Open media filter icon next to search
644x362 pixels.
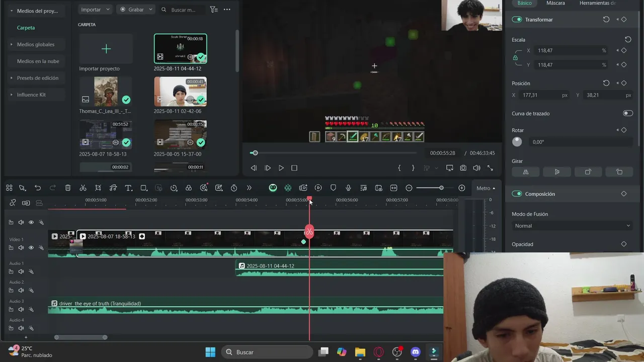tap(213, 10)
